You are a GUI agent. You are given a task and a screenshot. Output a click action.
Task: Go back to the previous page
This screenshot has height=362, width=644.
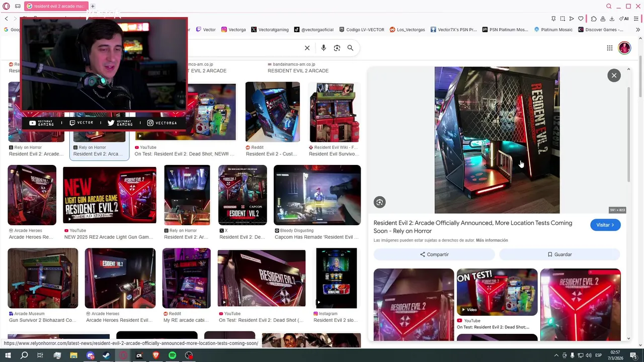(7, 19)
